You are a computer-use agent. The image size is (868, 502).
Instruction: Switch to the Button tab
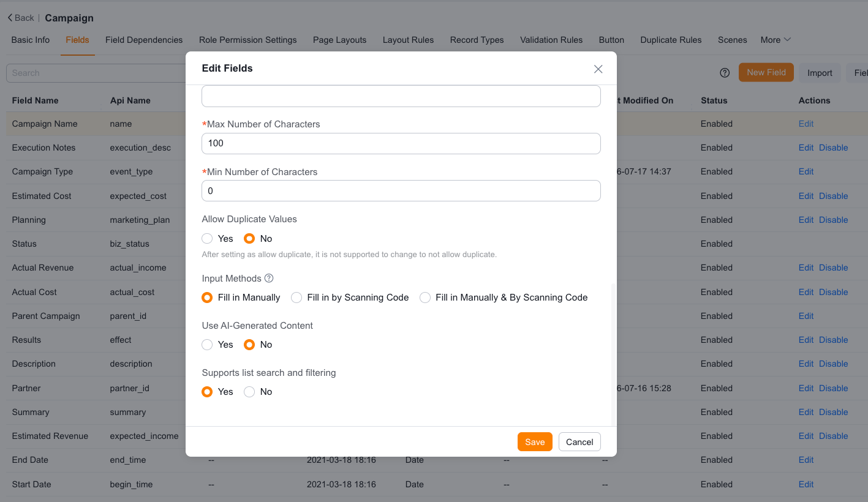[611, 40]
